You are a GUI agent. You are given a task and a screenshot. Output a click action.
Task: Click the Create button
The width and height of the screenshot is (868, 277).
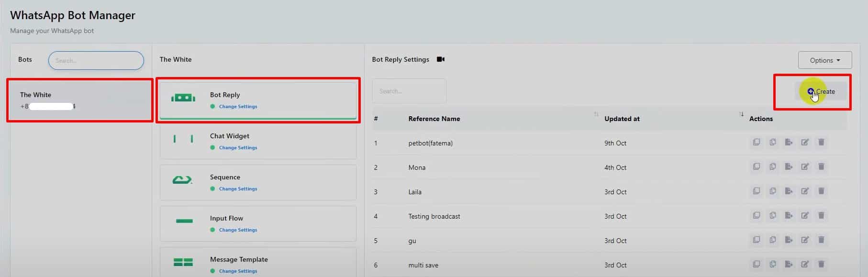[821, 91]
